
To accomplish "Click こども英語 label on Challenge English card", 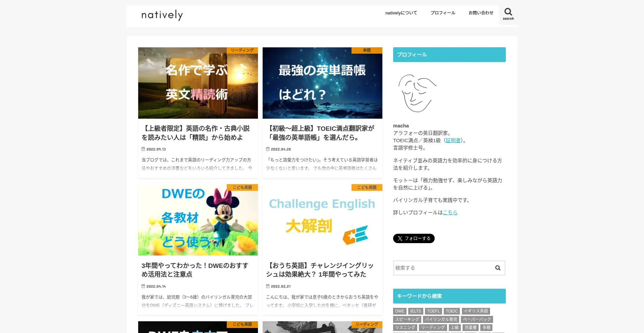I will 367,187.
